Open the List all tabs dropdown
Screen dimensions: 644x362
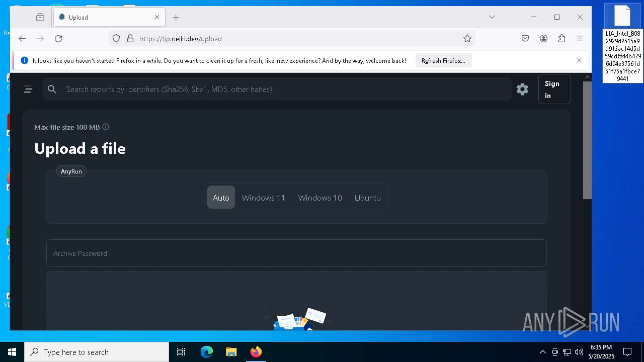pos(492,17)
